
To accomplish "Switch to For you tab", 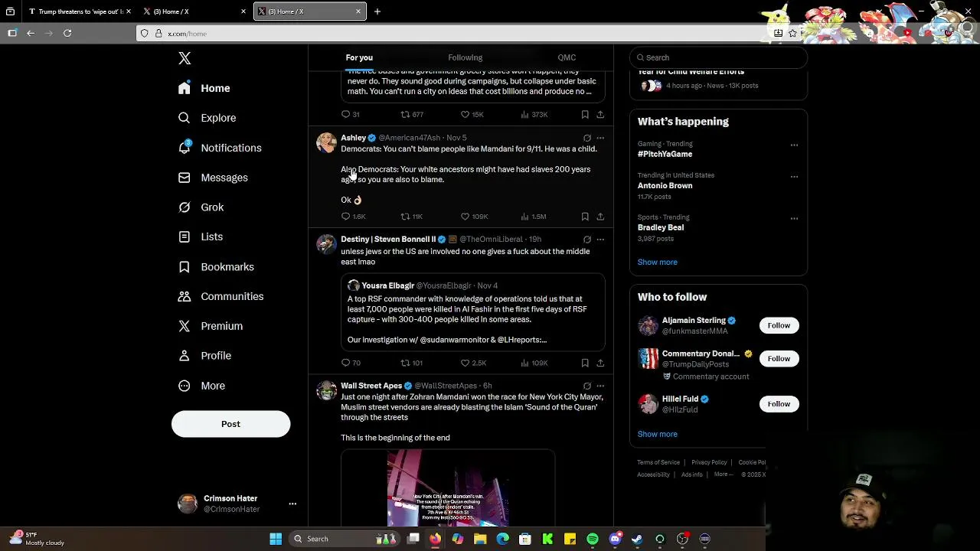I will 359,57.
